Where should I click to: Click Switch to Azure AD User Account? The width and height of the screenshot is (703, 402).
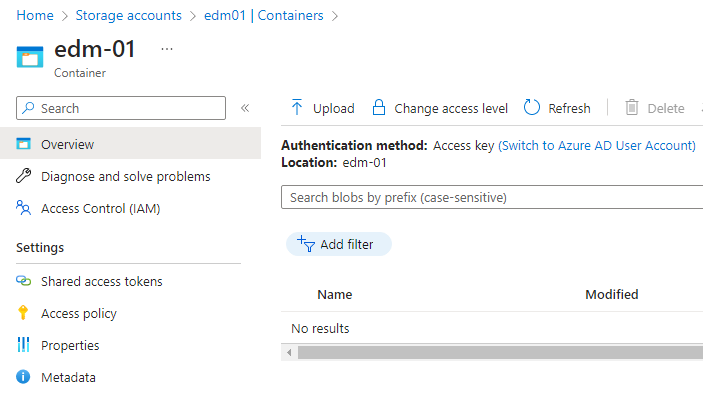coord(597,146)
